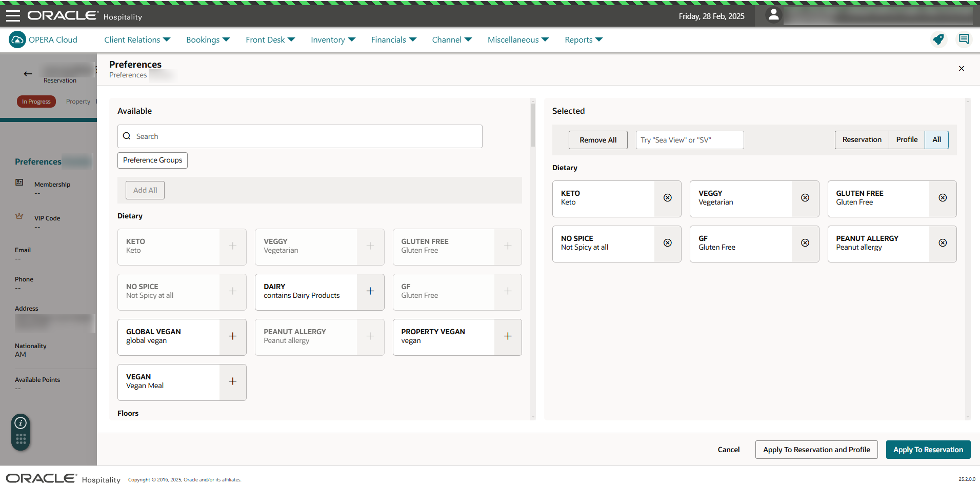Add the VEGAN Vegan Meal preference
This screenshot has height=486, width=980.
point(233,381)
